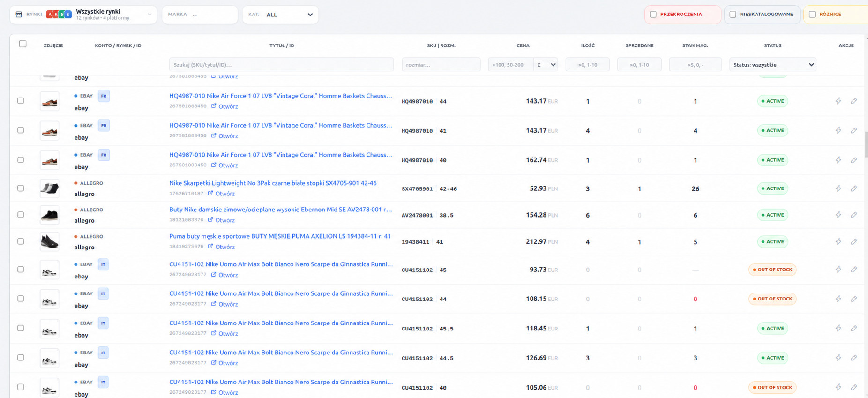Click the STAN MAG. column header

[x=695, y=45]
